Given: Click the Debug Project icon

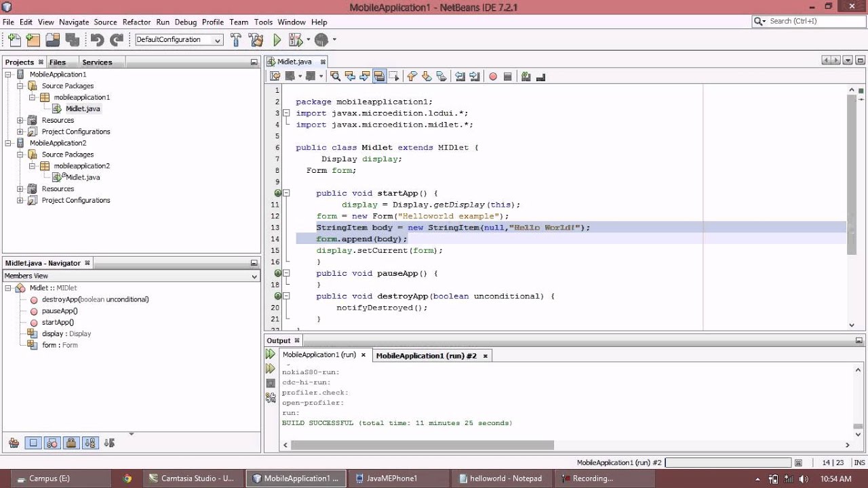Looking at the screenshot, I should 295,40.
